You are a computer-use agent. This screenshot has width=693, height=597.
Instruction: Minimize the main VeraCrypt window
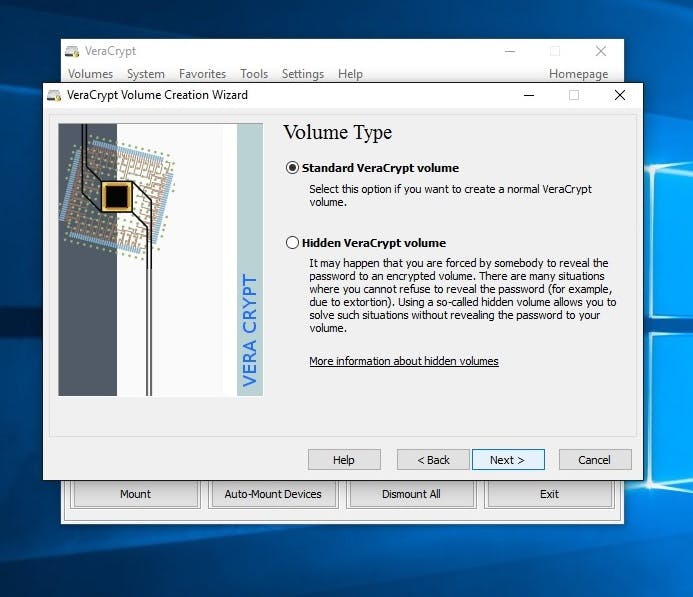pos(510,51)
